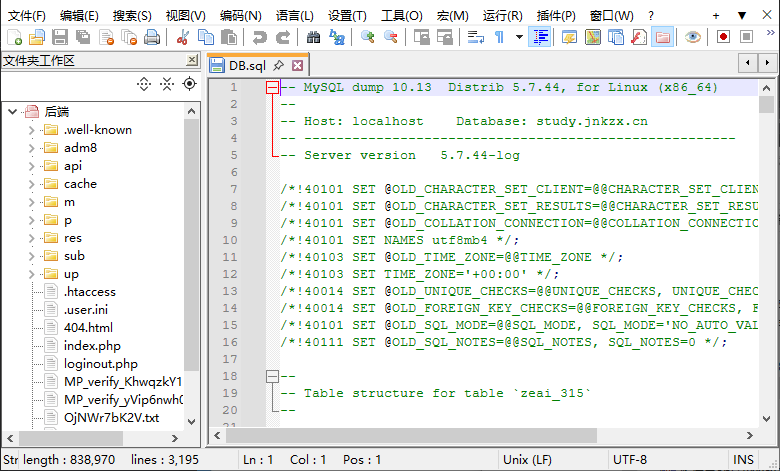The height and width of the screenshot is (471, 780).
Task: Show hidden toolbar buttons with the chevron
Action: (771, 33)
